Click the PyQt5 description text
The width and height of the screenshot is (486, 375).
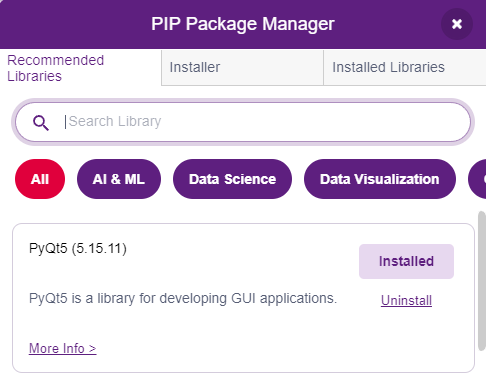pyautogui.click(x=183, y=298)
